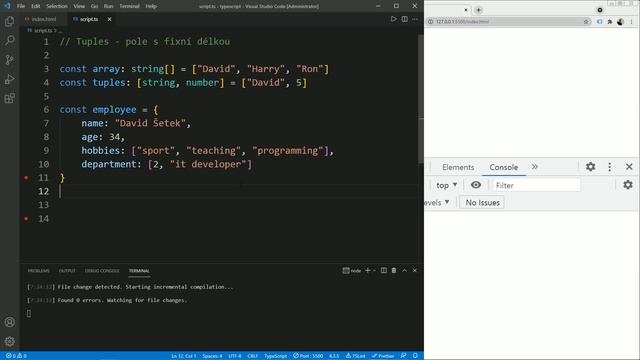Open DevTools customize three-dot menu
This screenshot has height=360, width=640.
click(609, 167)
